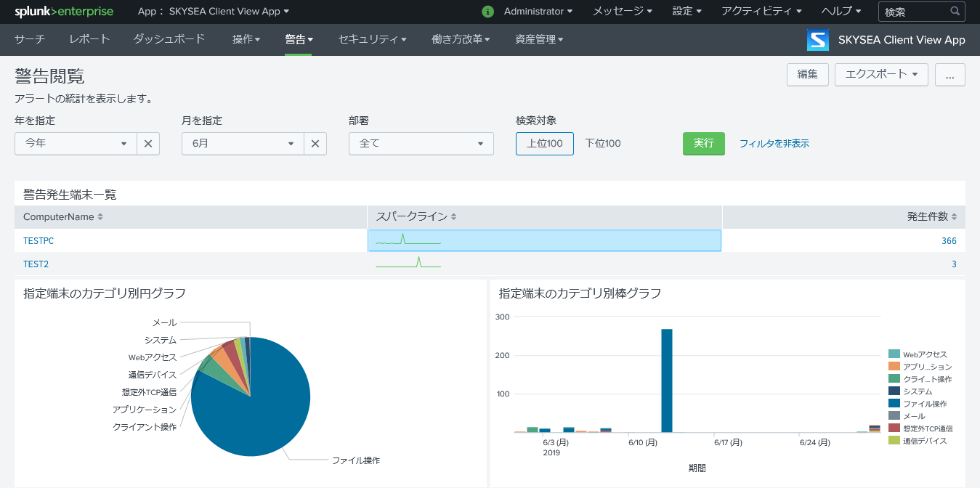Select the 上位100 option
980x488 pixels.
coord(543,143)
